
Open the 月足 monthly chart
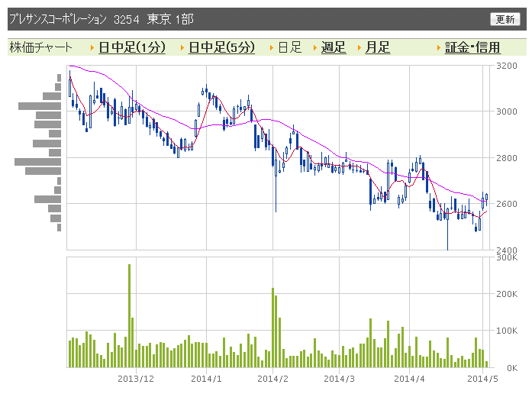377,47
